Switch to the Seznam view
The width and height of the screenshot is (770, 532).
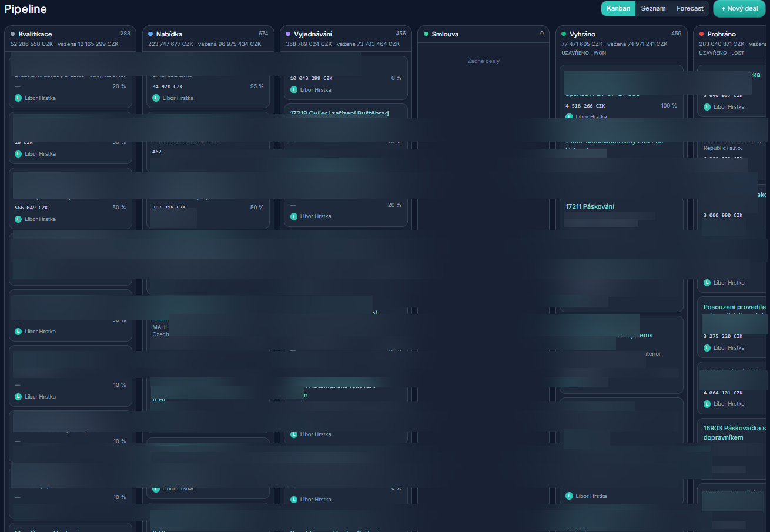[x=653, y=8]
